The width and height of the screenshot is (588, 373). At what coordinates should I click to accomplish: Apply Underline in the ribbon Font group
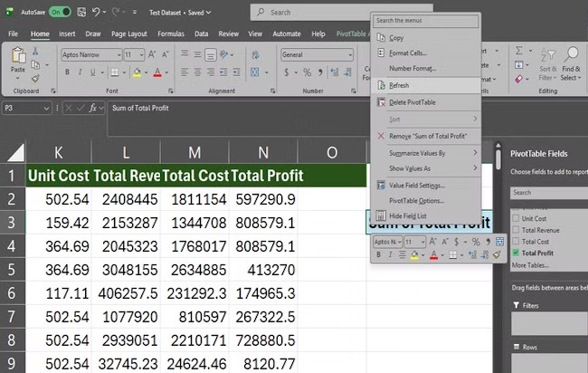(x=92, y=72)
